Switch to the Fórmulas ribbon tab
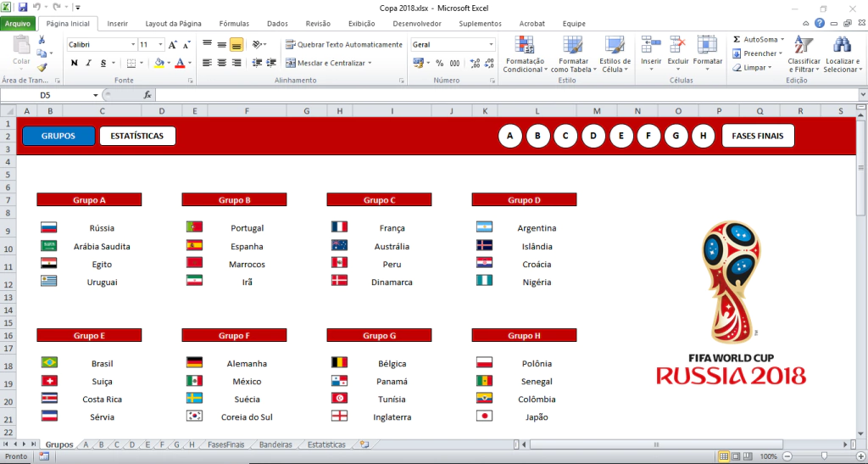The image size is (868, 464). click(235, 24)
